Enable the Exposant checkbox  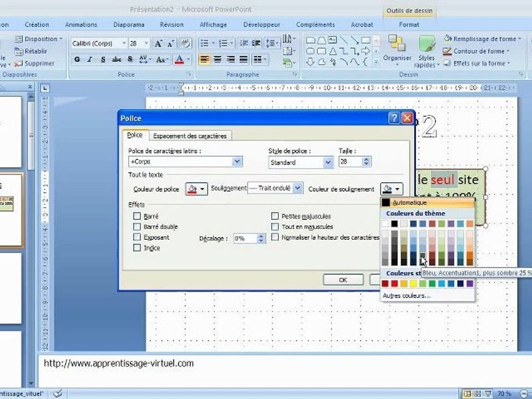[137, 237]
